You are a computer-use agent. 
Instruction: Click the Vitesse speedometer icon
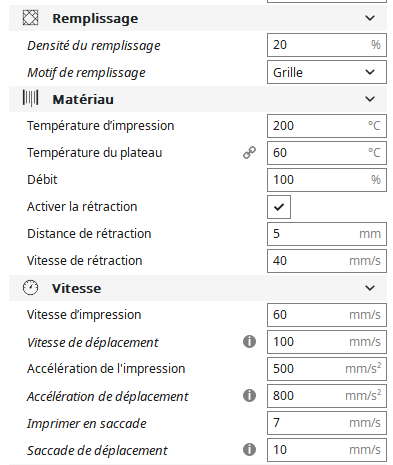click(30, 288)
